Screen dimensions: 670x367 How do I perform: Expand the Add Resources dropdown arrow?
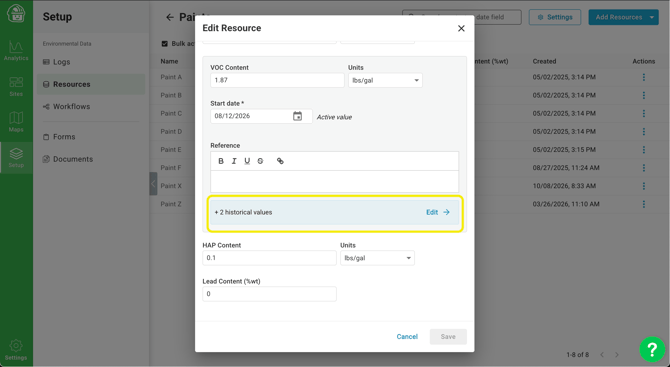pyautogui.click(x=652, y=17)
